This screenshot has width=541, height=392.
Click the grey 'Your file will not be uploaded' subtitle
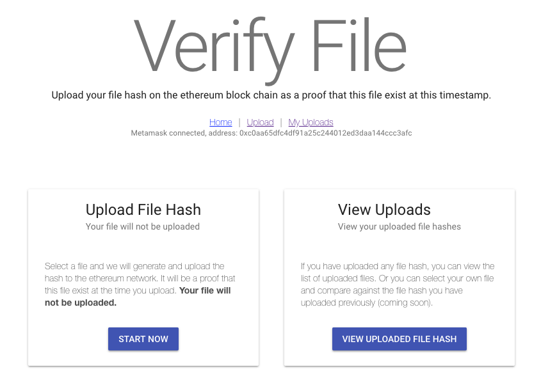coord(143,226)
